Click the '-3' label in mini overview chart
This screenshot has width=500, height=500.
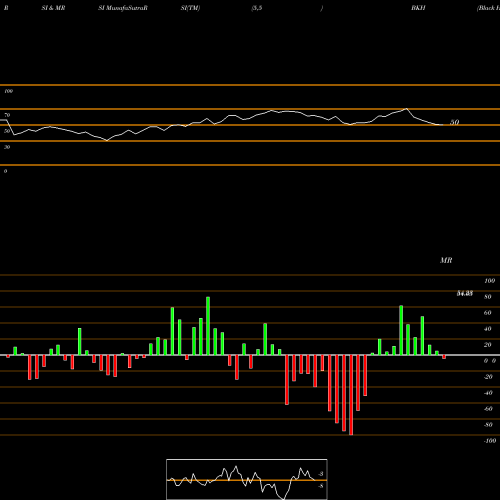point(320,474)
